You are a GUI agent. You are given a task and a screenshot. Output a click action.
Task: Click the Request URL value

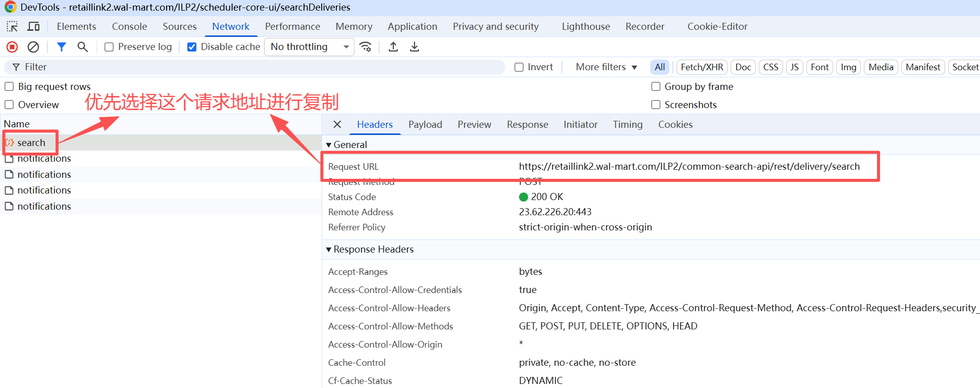coord(689,166)
